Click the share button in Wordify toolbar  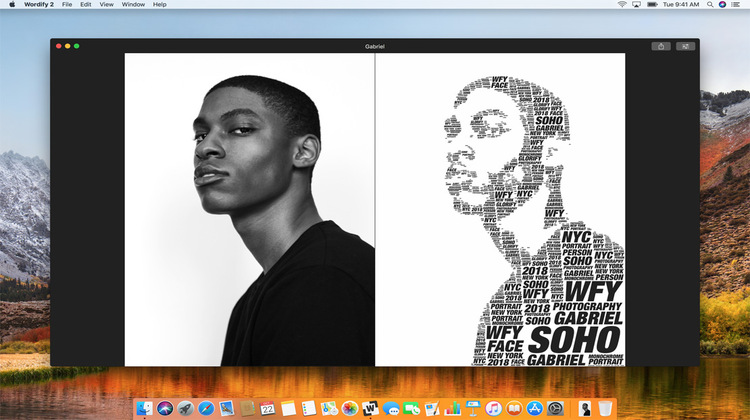(x=661, y=46)
